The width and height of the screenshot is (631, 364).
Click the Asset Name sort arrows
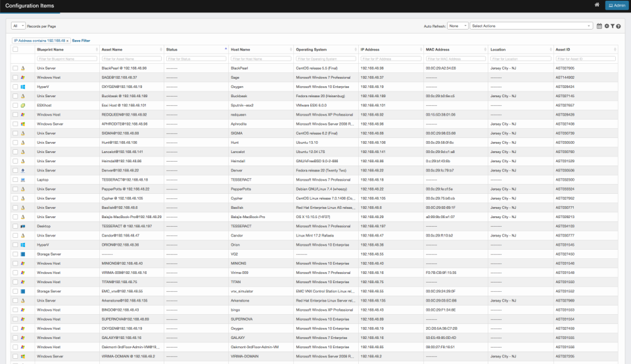[161, 49]
